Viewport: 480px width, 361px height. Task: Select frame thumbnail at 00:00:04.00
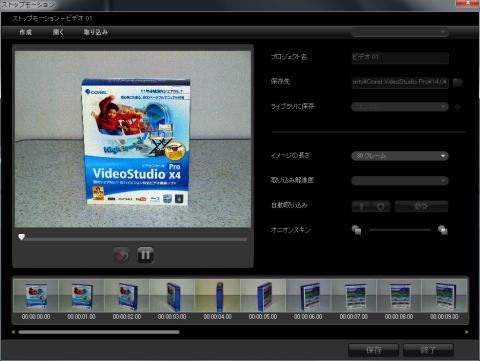pos(217,296)
